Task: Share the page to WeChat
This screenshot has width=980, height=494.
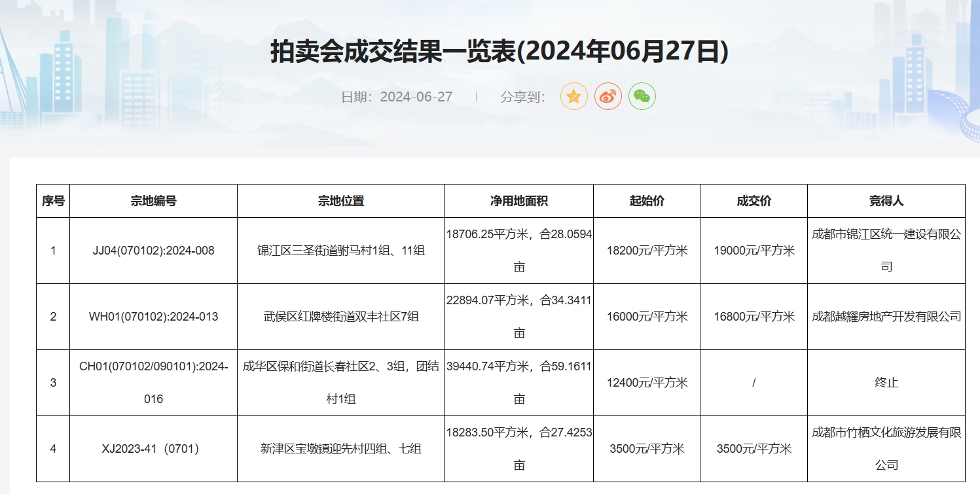Action: pyautogui.click(x=642, y=97)
